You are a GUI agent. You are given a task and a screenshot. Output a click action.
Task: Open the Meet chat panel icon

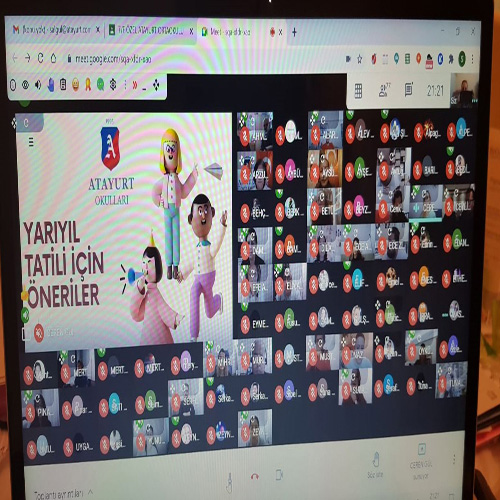tap(409, 90)
